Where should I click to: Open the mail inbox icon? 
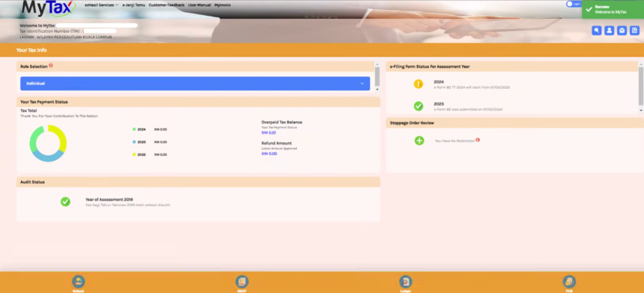(x=622, y=30)
